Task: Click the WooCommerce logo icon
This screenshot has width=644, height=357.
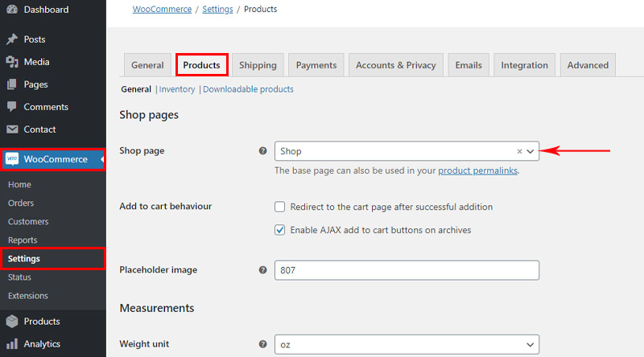Action: pos(12,159)
